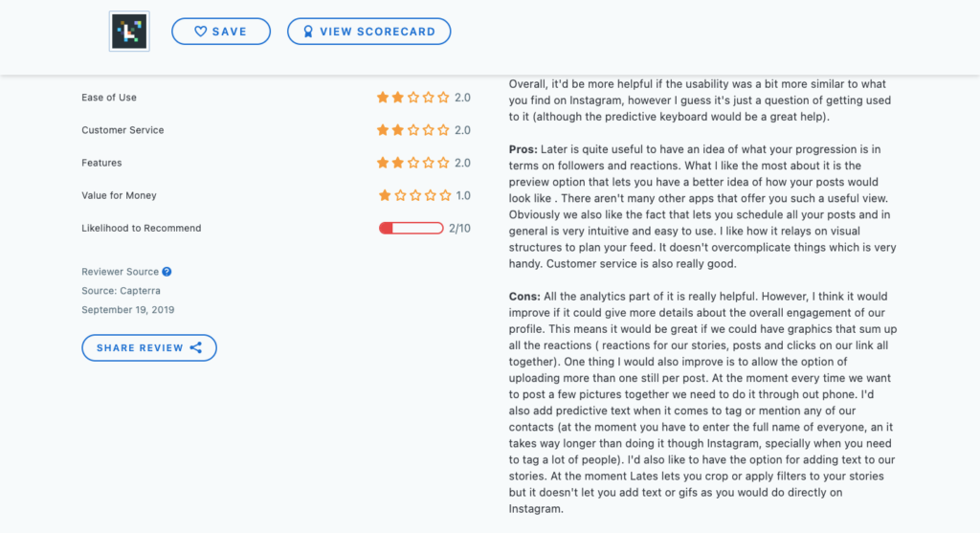Click the first star of Ease of Use

point(383,98)
